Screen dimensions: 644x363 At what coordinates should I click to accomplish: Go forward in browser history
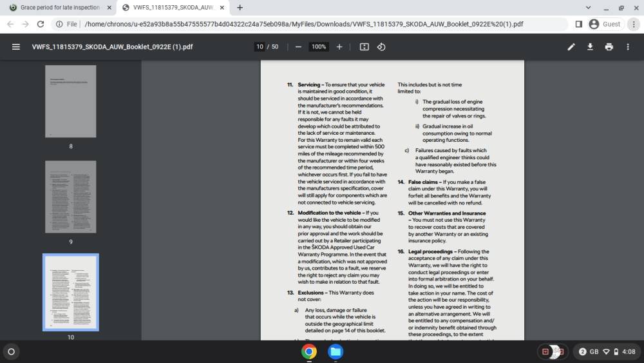26,25
